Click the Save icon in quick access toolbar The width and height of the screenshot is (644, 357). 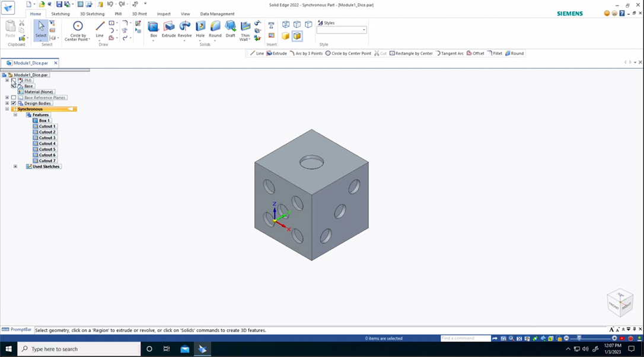pos(59,4)
